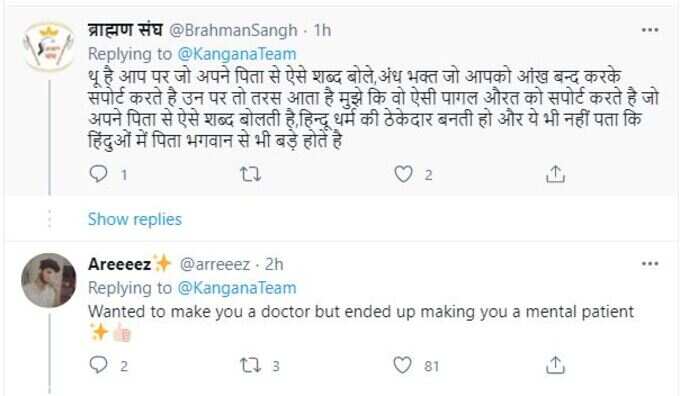Reply to the Areeeez tweet

(98, 365)
